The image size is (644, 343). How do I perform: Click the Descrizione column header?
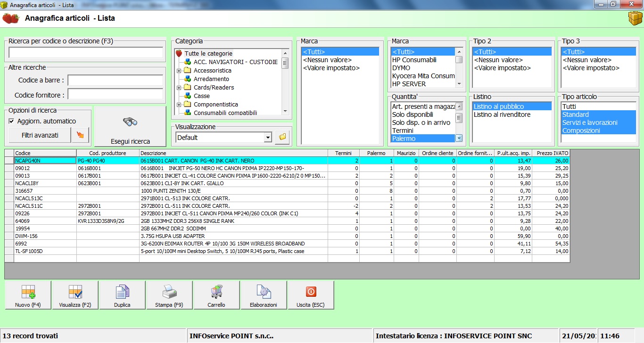tap(233, 153)
